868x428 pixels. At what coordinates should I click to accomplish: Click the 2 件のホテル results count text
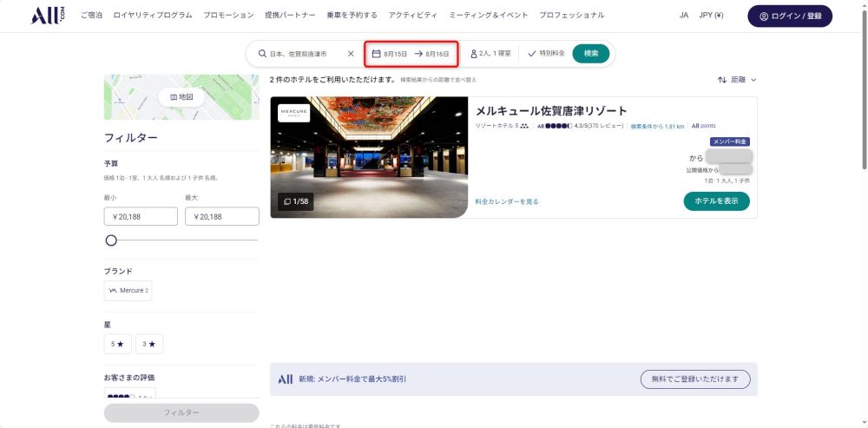[x=332, y=80]
